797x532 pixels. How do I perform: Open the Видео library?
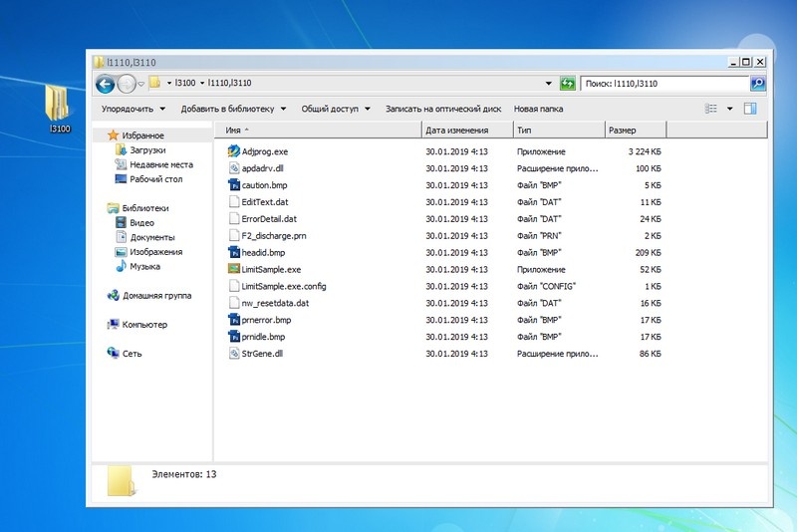(x=141, y=222)
